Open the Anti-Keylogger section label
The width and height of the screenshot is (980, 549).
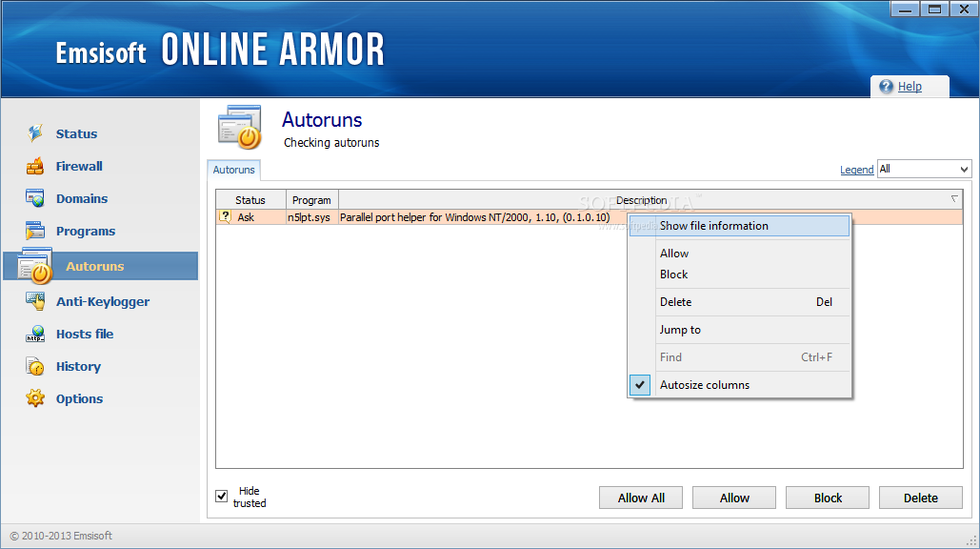pyautogui.click(x=103, y=301)
